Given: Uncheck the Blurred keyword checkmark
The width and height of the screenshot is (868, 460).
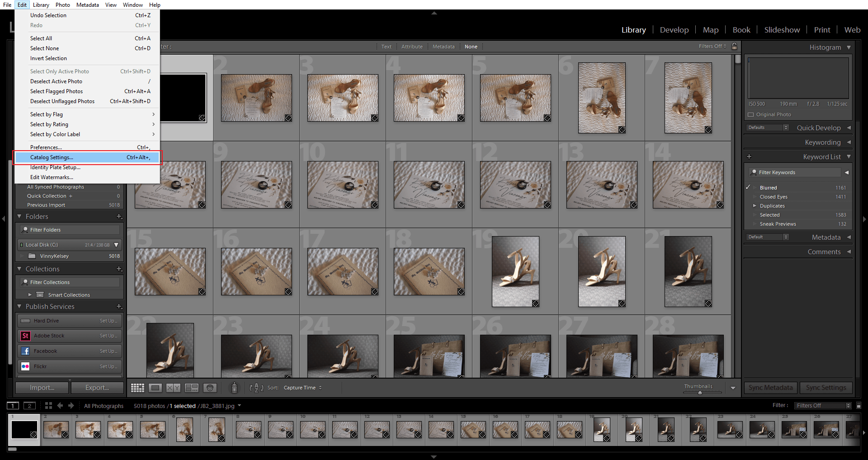Looking at the screenshot, I should 748,187.
